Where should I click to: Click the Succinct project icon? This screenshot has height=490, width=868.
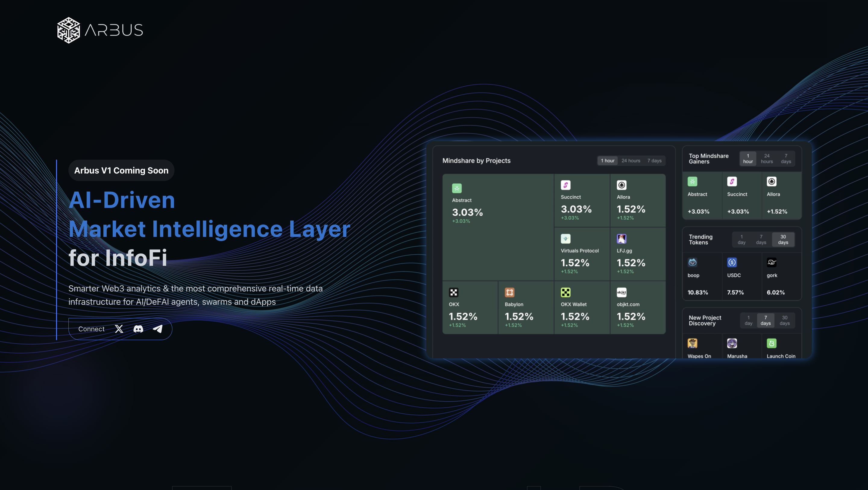coord(565,185)
